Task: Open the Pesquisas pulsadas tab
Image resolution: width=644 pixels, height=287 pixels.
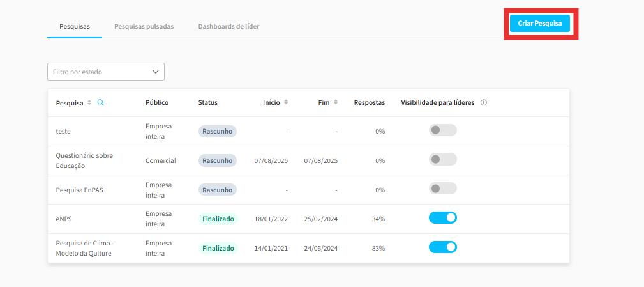Action: [144, 26]
